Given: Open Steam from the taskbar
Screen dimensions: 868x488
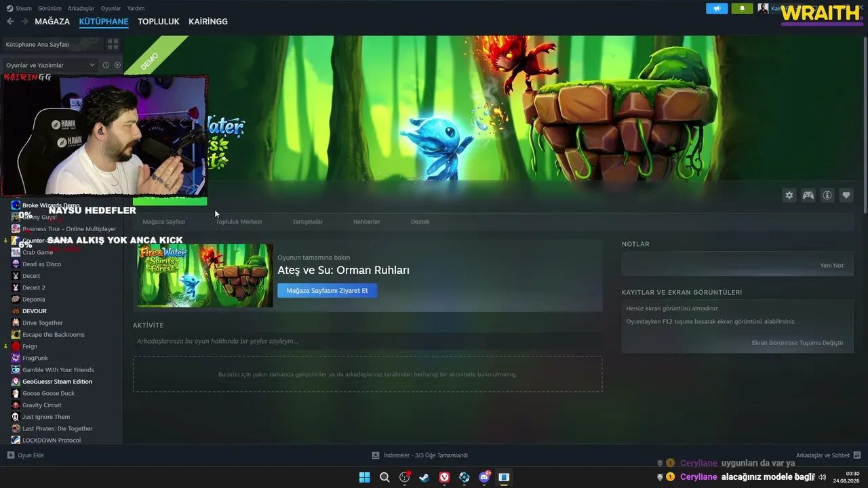Looking at the screenshot, I should click(424, 477).
